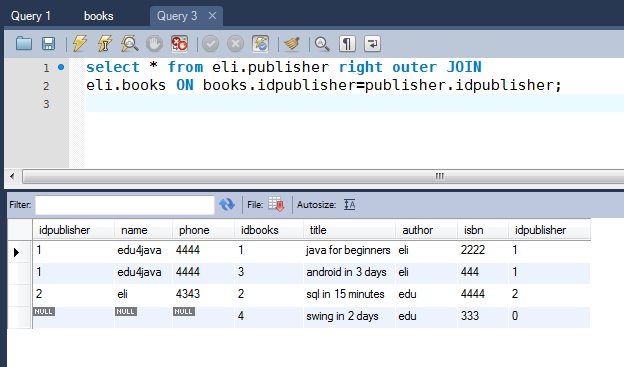Click line number 3 in gutter

(46, 104)
